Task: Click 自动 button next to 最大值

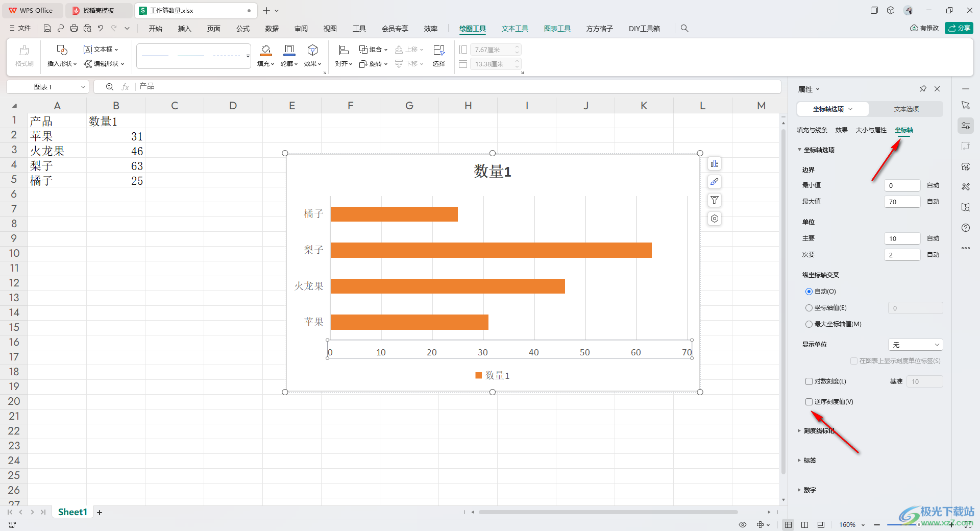Action: pyautogui.click(x=933, y=202)
